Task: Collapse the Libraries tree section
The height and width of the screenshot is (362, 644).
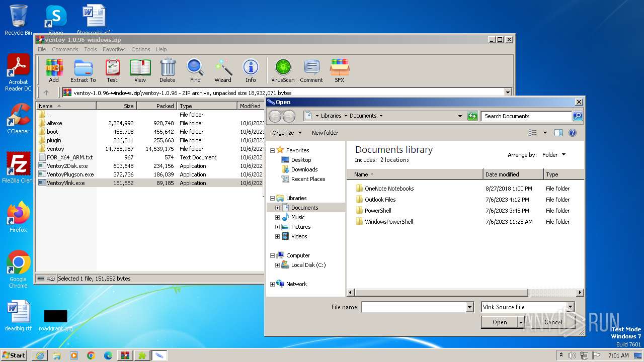Action: [273, 198]
